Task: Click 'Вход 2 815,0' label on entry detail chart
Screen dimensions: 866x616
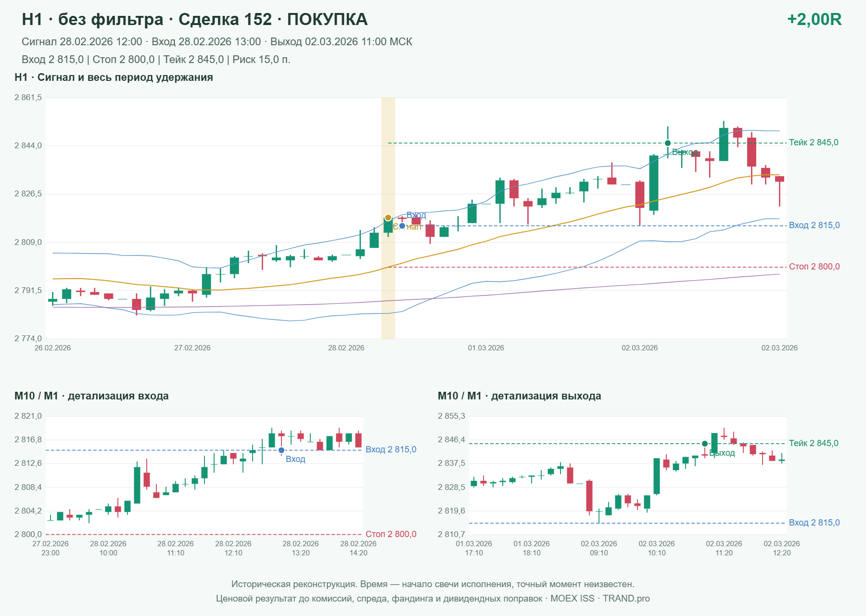Action: 391,449
